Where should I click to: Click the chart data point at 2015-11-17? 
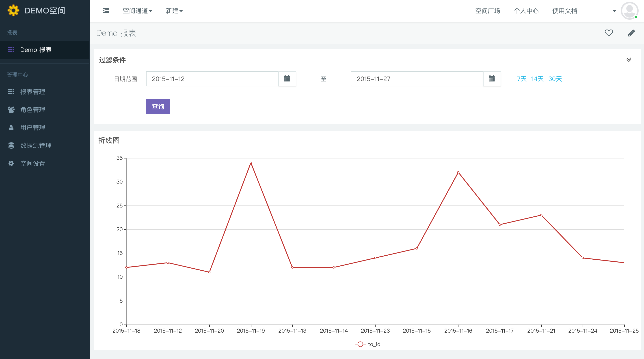point(500,224)
